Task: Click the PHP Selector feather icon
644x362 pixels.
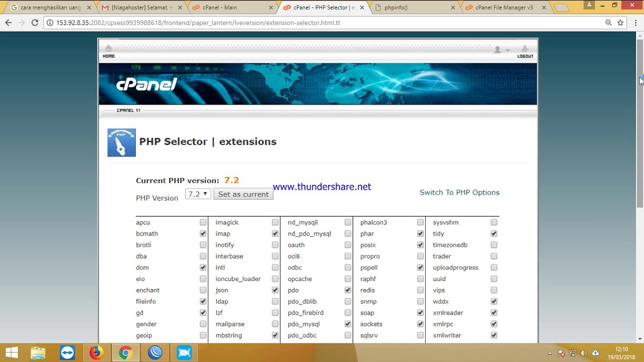Action: [x=121, y=142]
